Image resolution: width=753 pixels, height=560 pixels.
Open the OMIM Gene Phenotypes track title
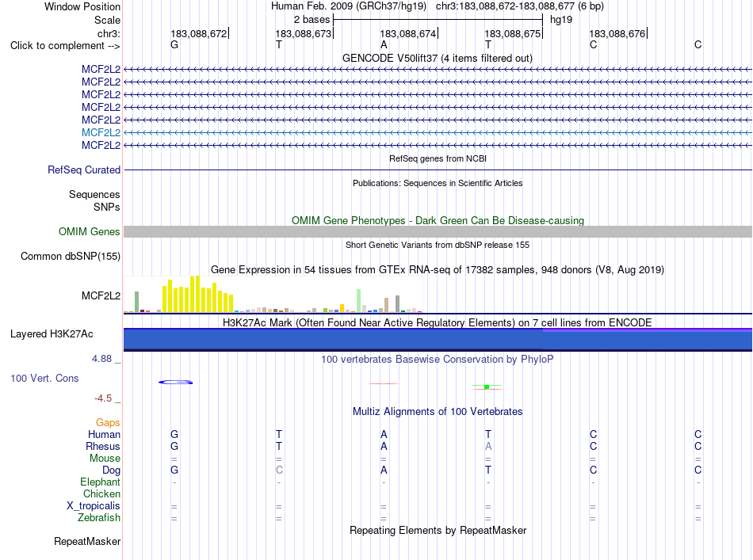pyautogui.click(x=438, y=221)
